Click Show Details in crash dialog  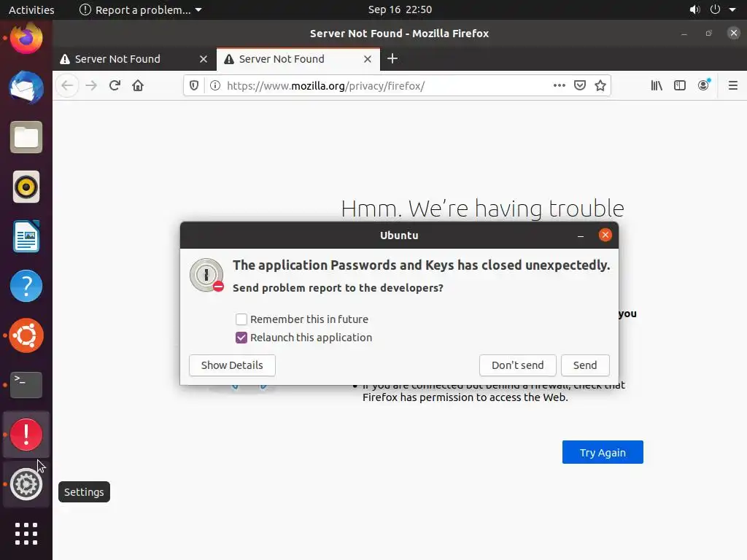232,365
